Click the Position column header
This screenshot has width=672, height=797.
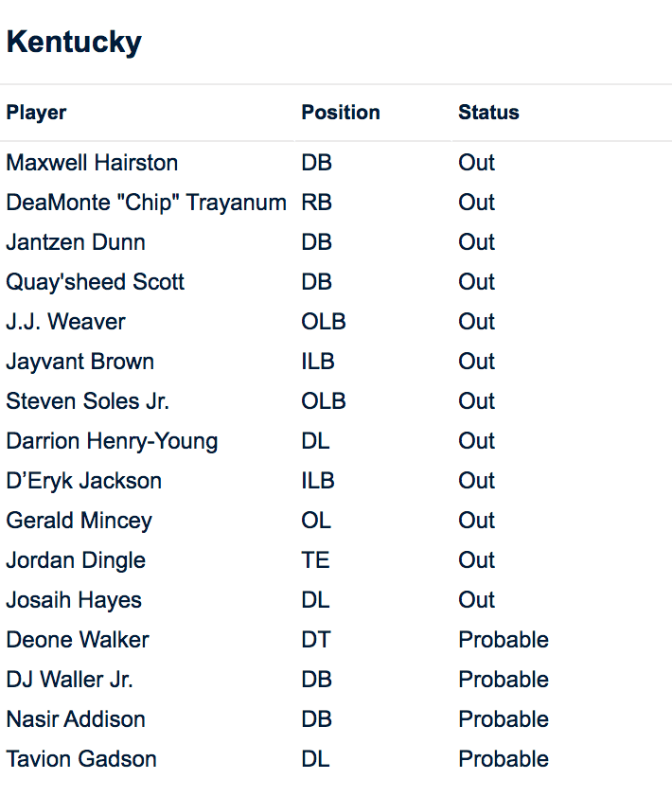[x=341, y=113]
